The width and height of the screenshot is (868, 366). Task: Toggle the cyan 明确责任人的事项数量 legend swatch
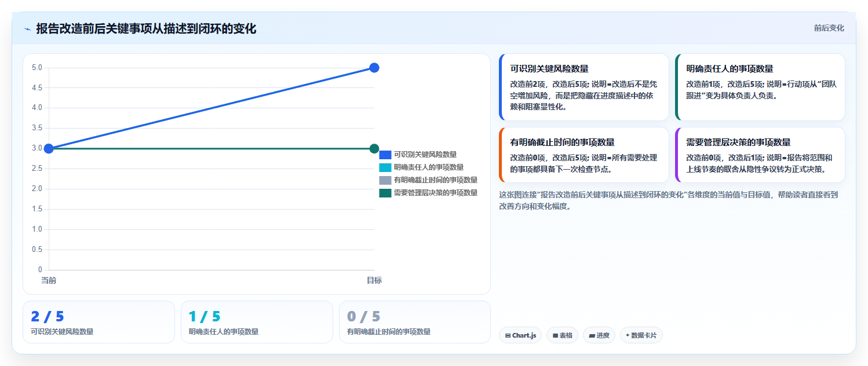(385, 167)
